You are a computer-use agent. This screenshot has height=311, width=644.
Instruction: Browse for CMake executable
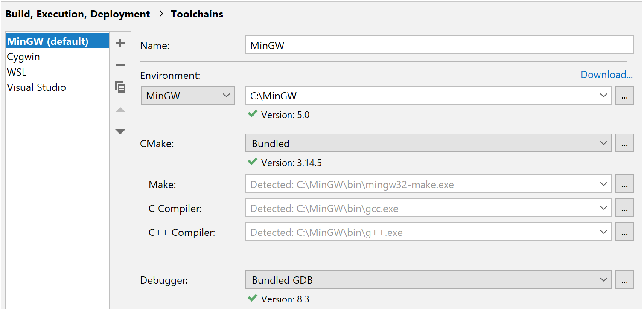624,143
